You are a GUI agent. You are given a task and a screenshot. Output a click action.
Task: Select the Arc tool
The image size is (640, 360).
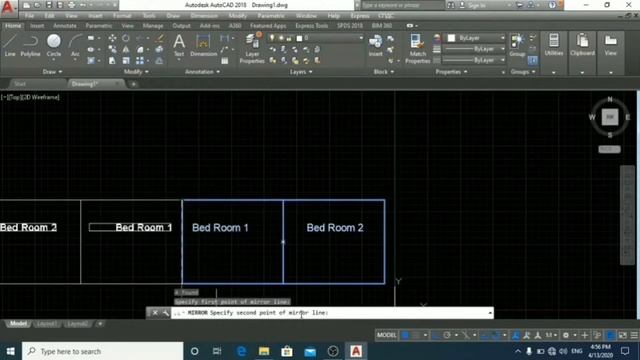pos(75,45)
